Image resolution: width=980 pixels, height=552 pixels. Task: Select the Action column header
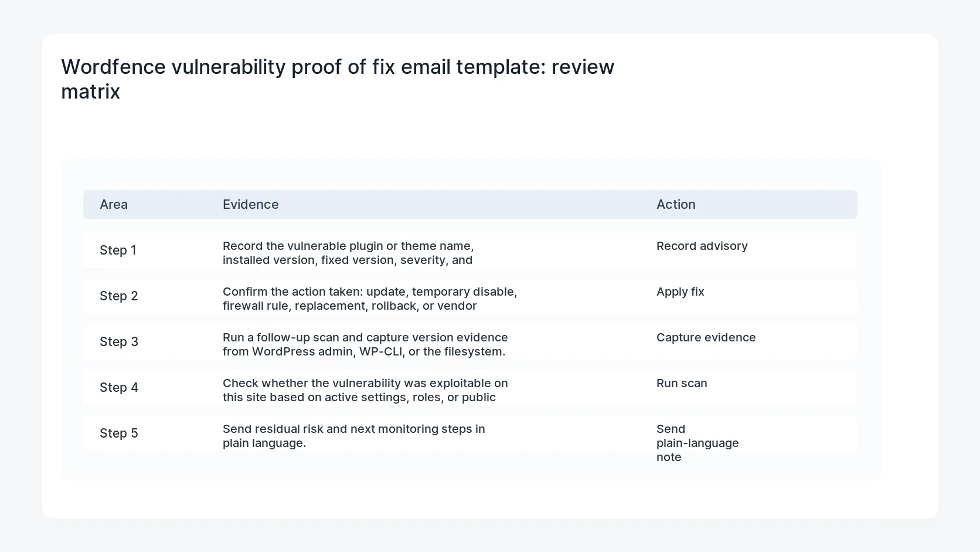[x=676, y=204]
